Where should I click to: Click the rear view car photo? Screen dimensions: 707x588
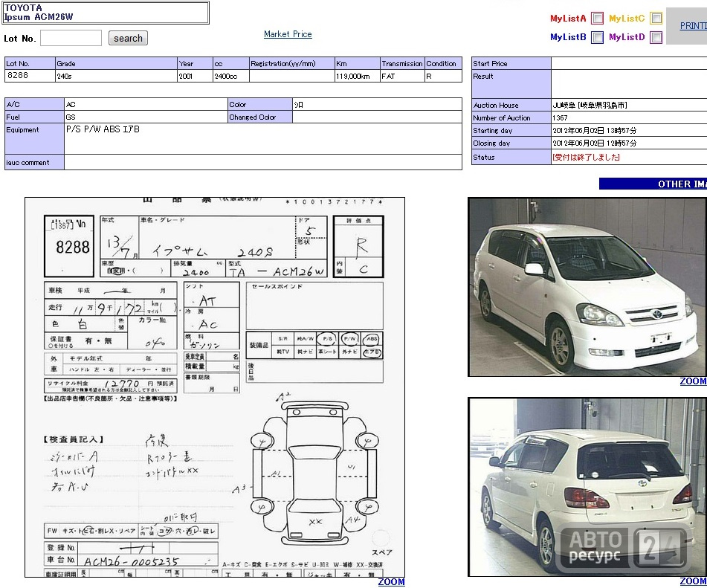[587, 487]
